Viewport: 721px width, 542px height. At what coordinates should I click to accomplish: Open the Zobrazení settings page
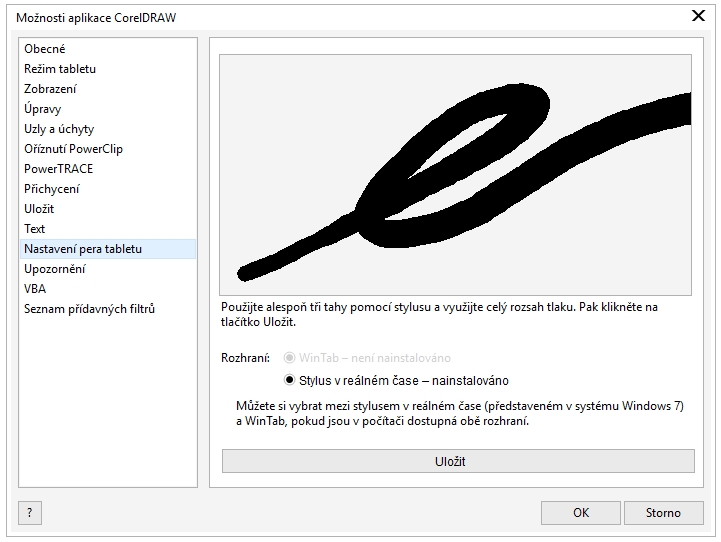click(50, 89)
